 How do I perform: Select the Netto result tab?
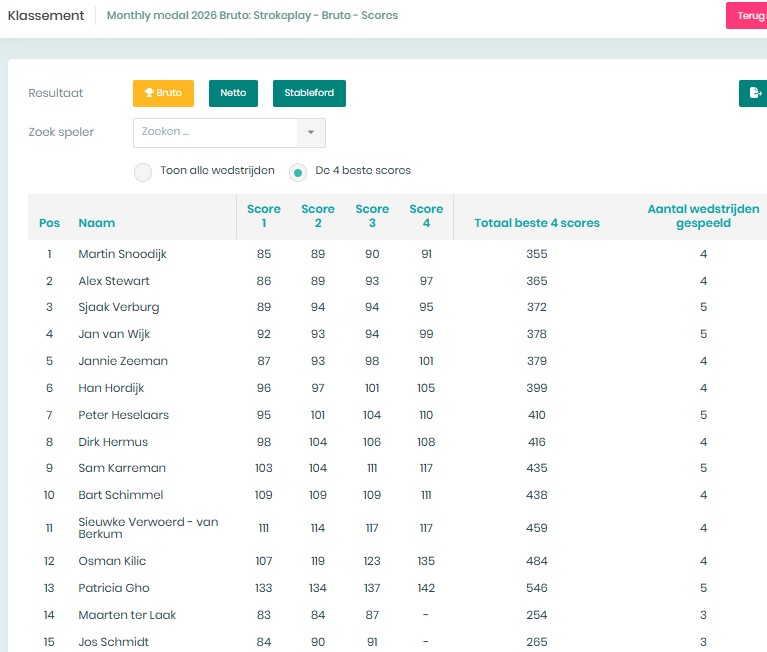click(x=233, y=93)
